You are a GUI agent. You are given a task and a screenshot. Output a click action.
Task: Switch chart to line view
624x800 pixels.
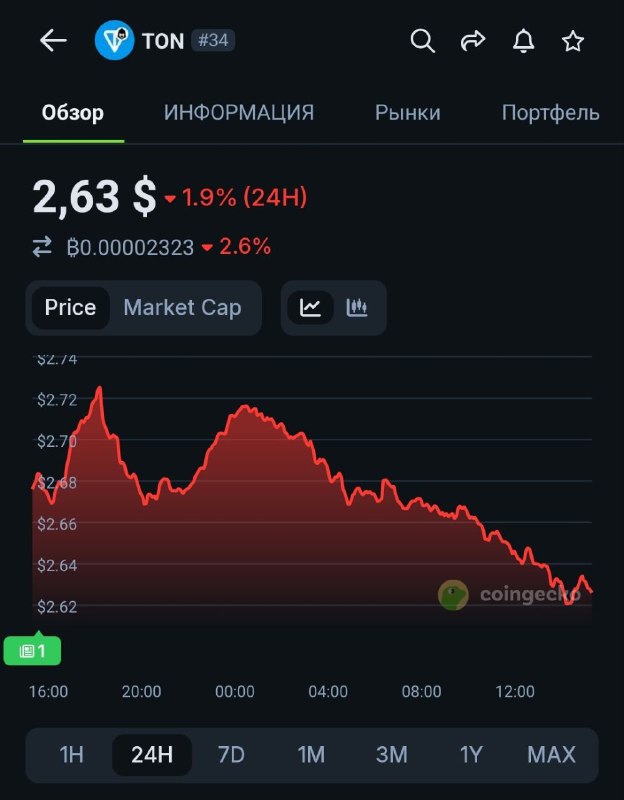pyautogui.click(x=311, y=307)
